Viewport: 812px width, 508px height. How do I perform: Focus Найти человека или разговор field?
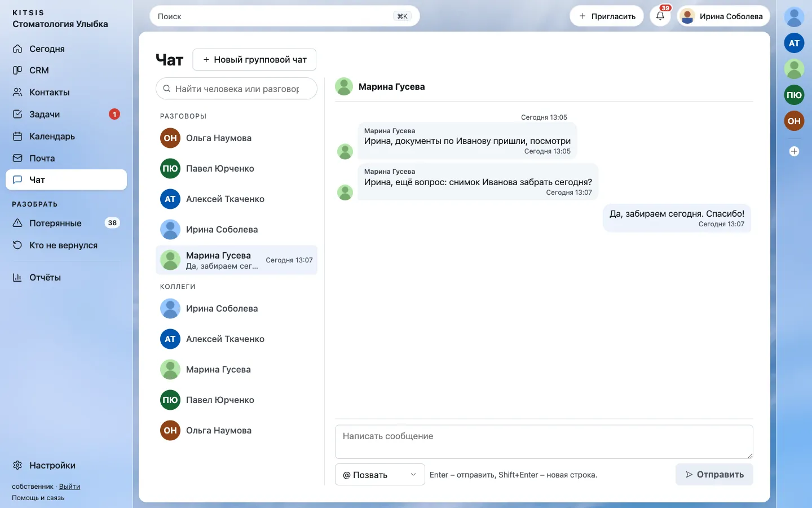(x=236, y=89)
